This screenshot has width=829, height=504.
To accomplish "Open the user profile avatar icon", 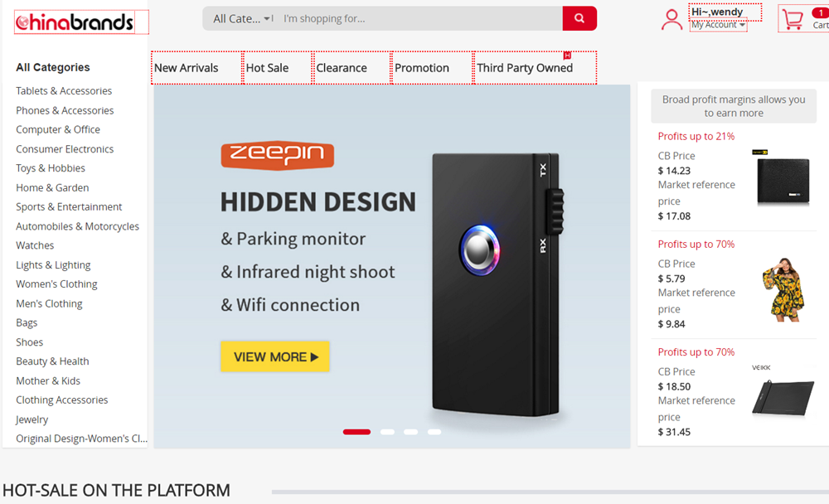I will (671, 20).
